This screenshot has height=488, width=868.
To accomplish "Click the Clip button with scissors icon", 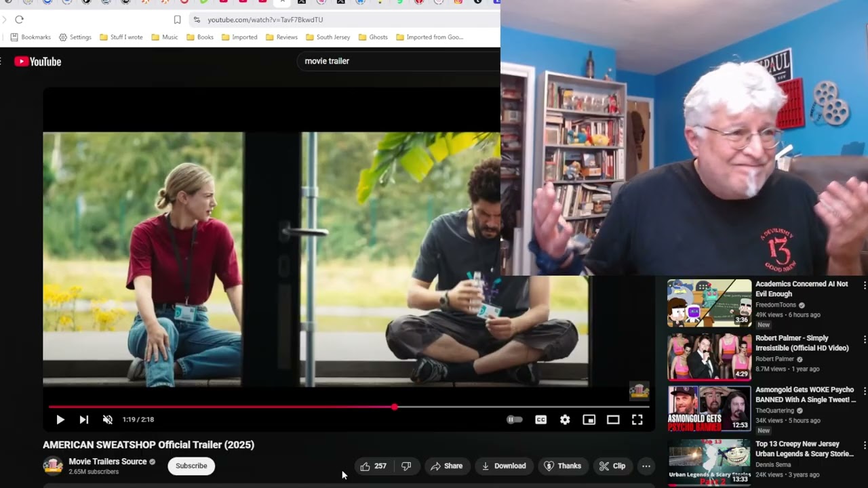I will click(612, 466).
